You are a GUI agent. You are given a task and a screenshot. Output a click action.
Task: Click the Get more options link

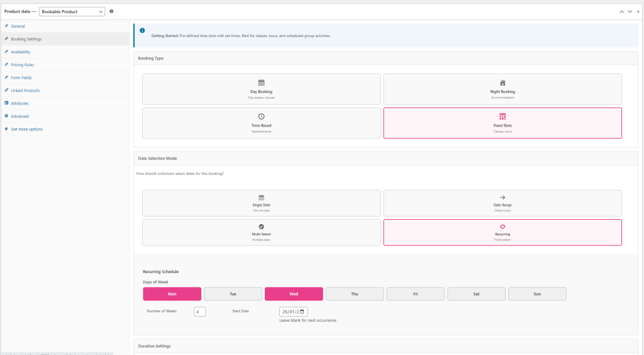click(x=26, y=129)
